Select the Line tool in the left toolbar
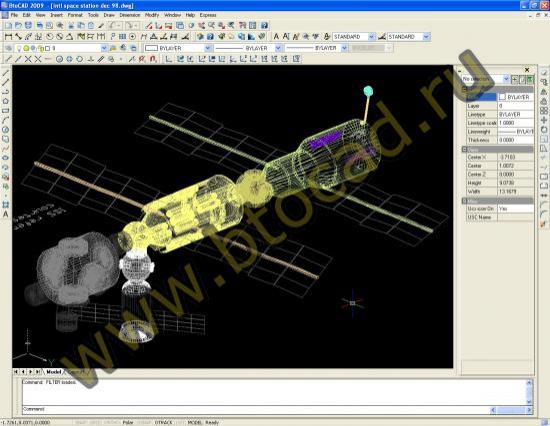The image size is (550, 426). pos(6,73)
